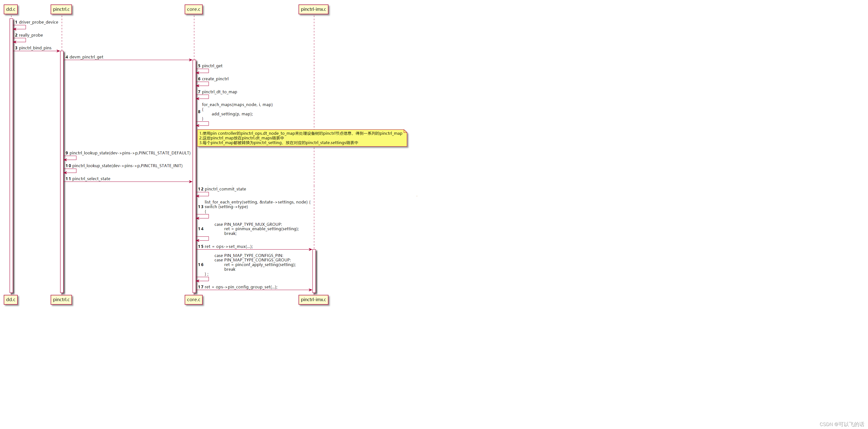868x429 pixels.
Task: Click 'ret = pinmux_enable_setting(setting);' text
Action: point(261,229)
